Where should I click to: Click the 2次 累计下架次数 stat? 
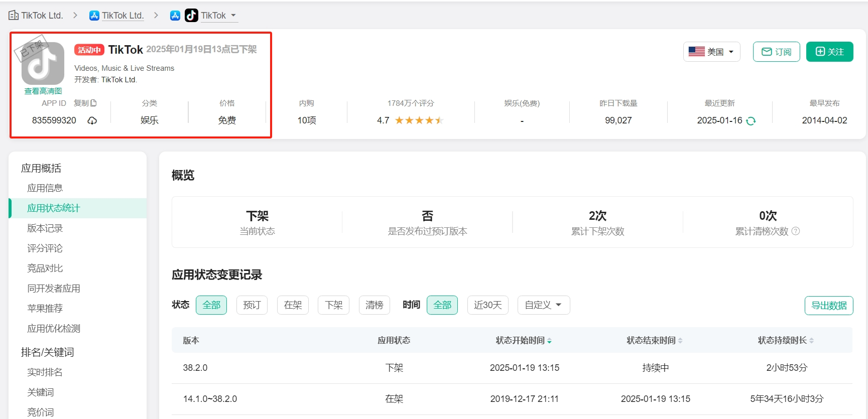(597, 222)
